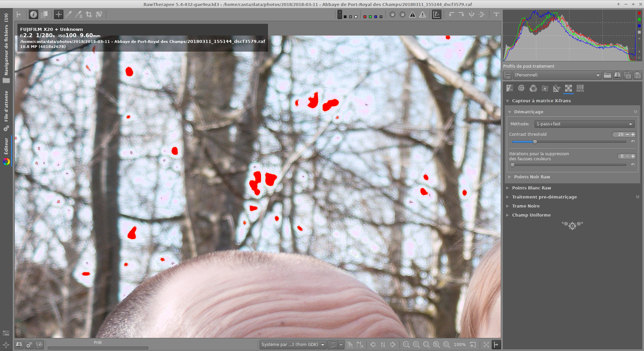This screenshot has width=644, height=351.
Task: Zoom out of the preview
Action: [x=406, y=345]
